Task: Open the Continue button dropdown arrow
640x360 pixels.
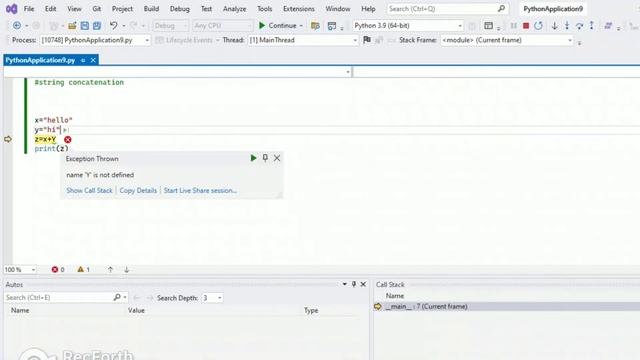Action: tap(301, 26)
